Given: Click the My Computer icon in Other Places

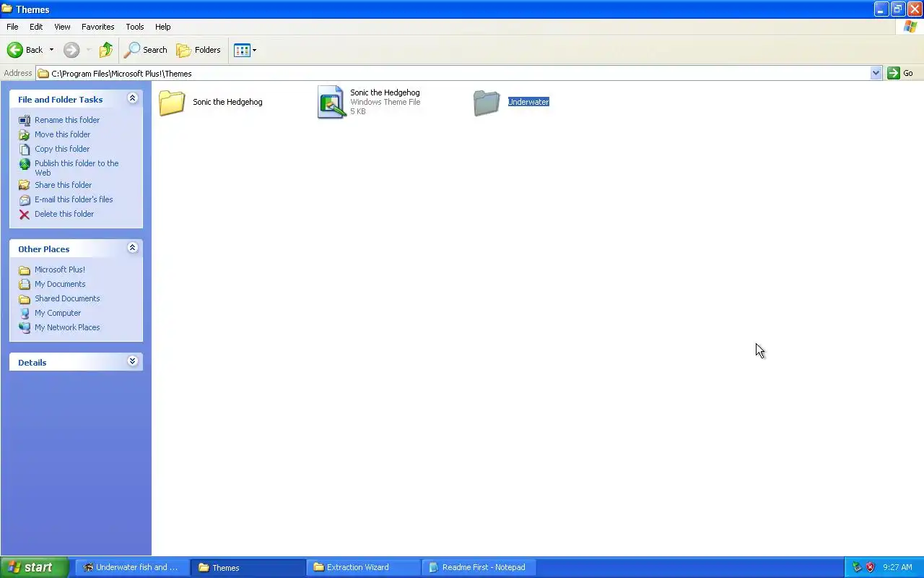Looking at the screenshot, I should coord(25,314).
